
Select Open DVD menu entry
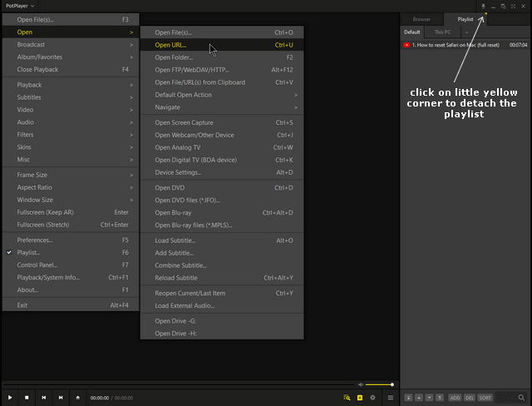(x=222, y=188)
